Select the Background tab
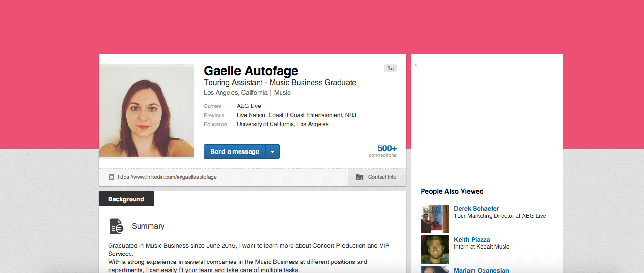The height and width of the screenshot is (273, 644). [126, 199]
